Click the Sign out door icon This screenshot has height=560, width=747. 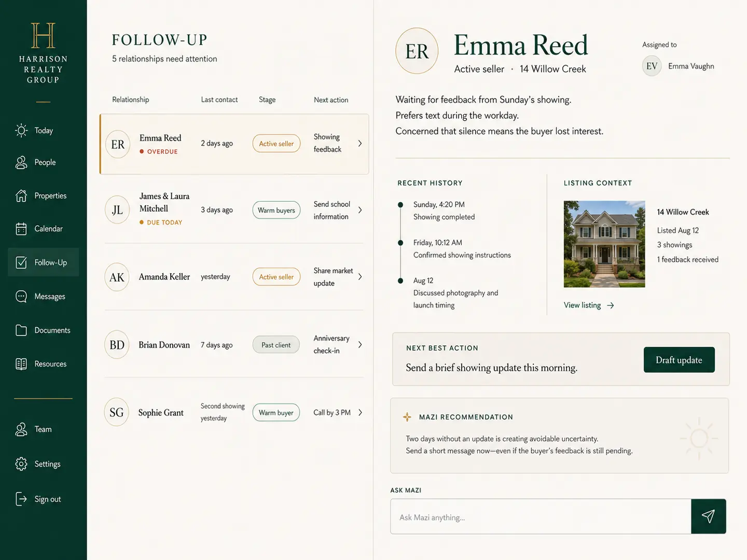pyautogui.click(x=21, y=499)
